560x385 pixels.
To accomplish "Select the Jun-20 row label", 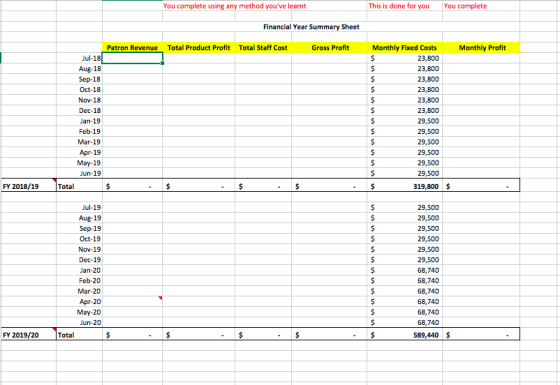I will [90, 322].
